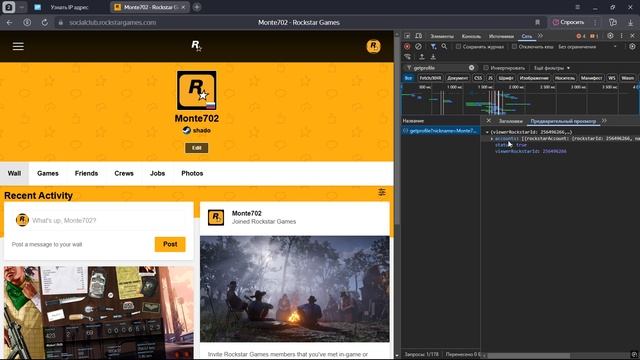This screenshot has width=640, height=360.
Task: Open the DevTools Console tab
Action: click(471, 36)
